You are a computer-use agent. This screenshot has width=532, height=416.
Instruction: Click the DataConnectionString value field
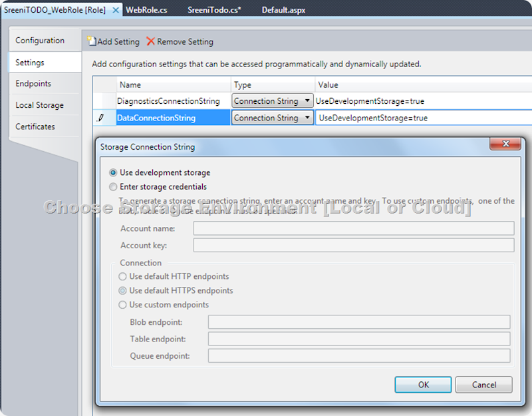tap(424, 118)
